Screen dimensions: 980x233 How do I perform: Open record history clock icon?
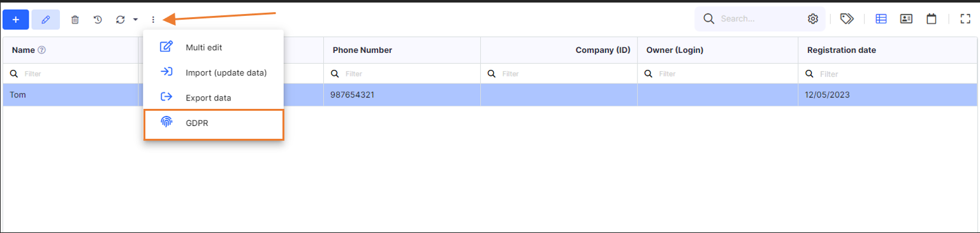[98, 20]
